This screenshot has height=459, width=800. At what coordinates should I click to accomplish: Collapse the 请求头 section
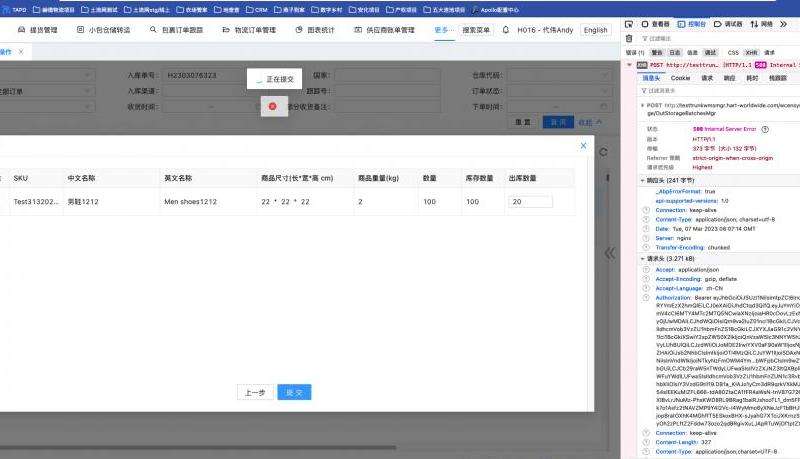[642, 259]
